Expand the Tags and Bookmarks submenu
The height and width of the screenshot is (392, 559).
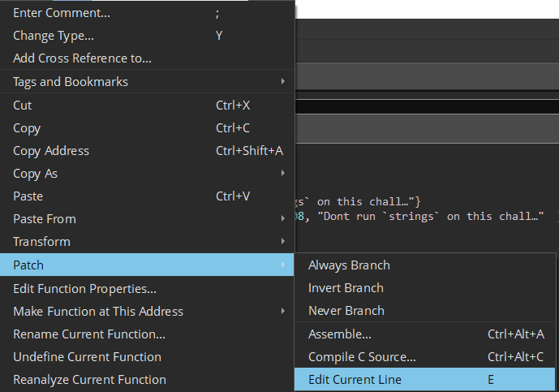[x=71, y=82]
